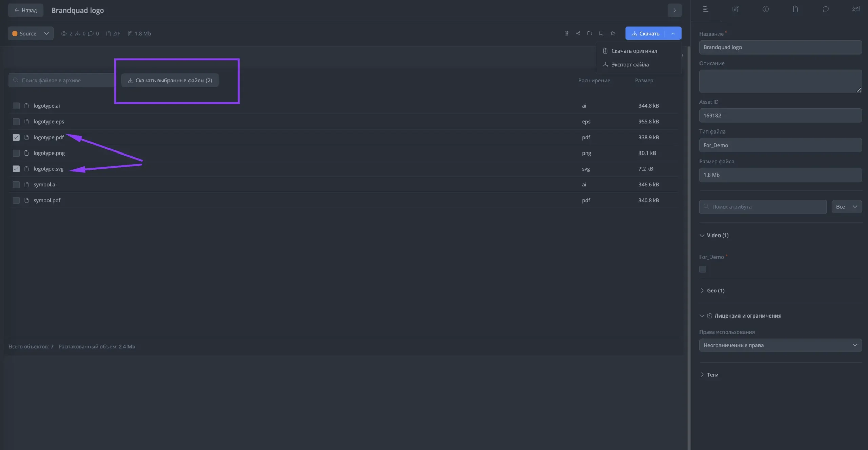This screenshot has height=450, width=868.
Task: Open the Source version dropdown
Action: tap(31, 34)
